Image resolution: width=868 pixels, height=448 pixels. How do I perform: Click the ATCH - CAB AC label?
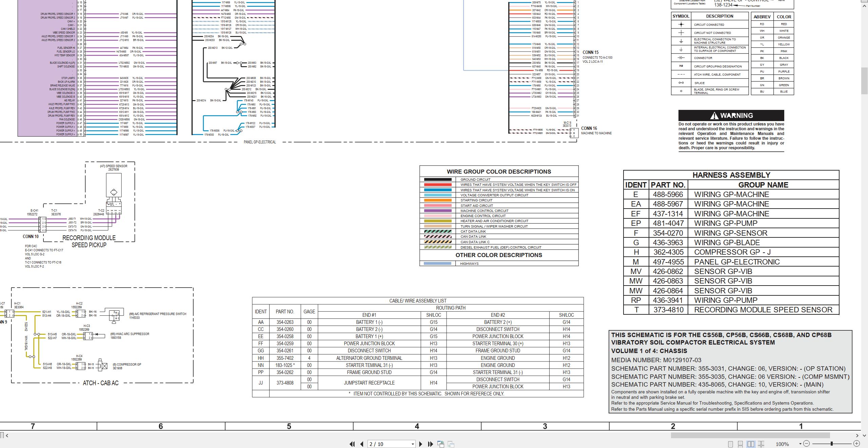click(x=101, y=383)
